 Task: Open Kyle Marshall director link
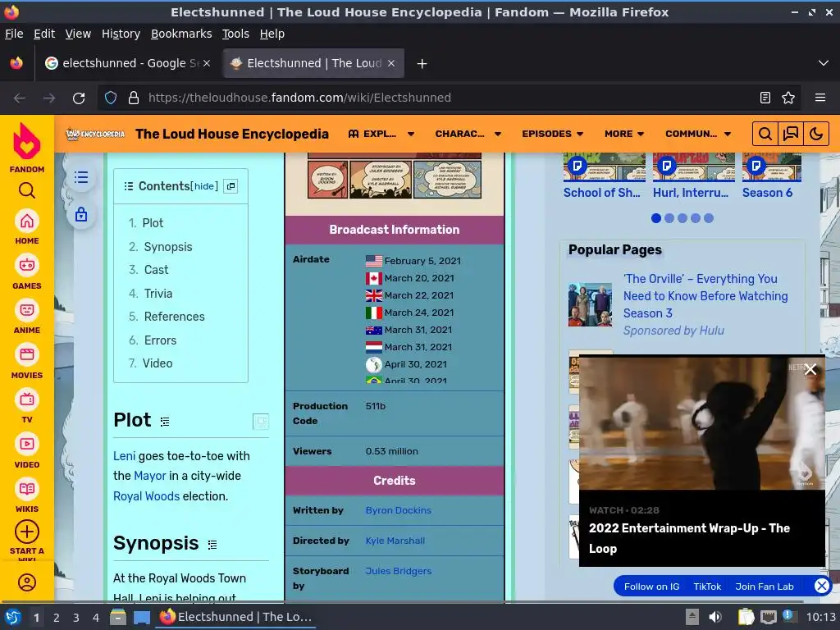coord(395,541)
